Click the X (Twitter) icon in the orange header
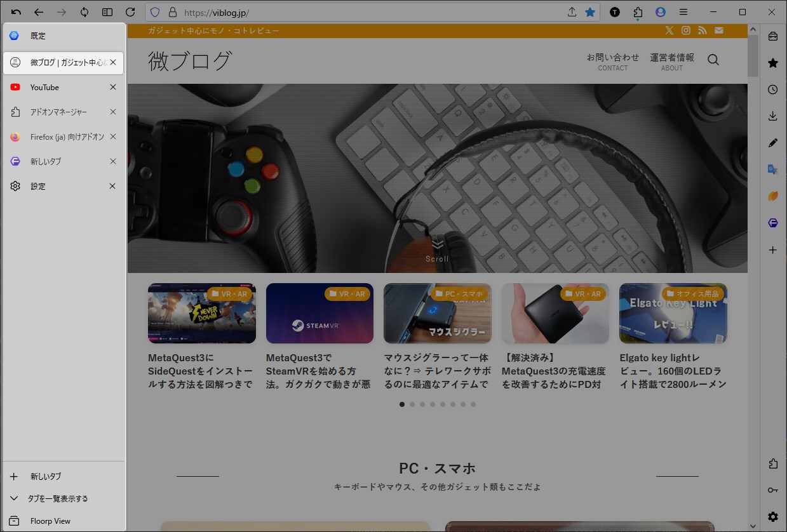Image resolution: width=787 pixels, height=532 pixels. [669, 30]
